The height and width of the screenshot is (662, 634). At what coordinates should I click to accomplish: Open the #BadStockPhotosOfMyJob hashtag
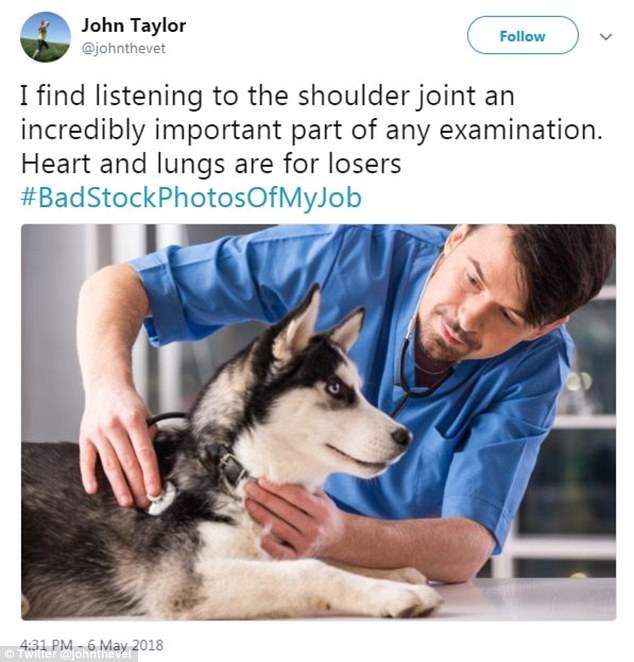tap(191, 198)
